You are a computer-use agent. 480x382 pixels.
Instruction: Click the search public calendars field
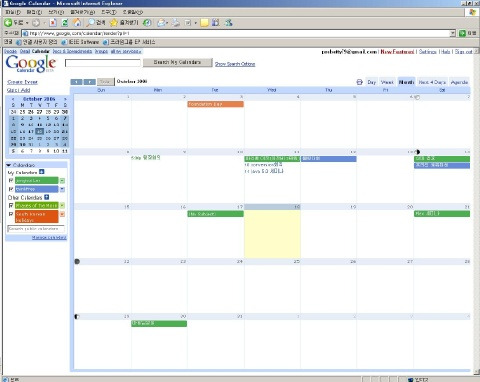tap(36, 229)
